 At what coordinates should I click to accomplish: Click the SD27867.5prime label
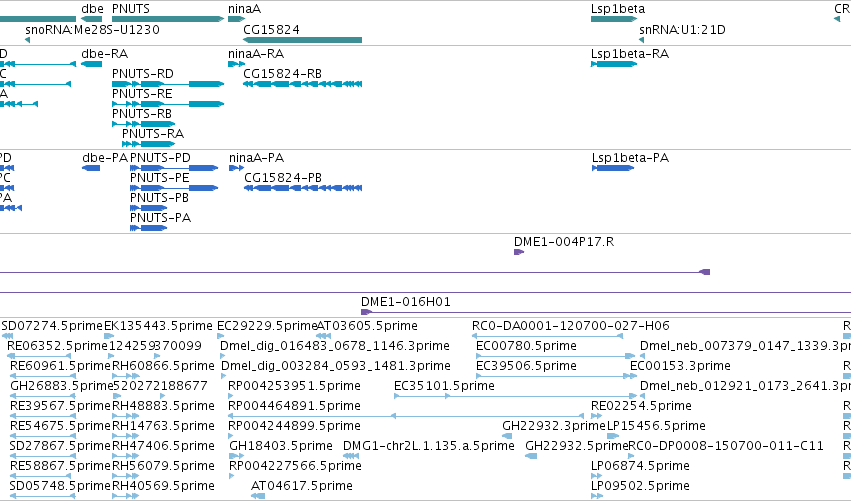pos(60,446)
